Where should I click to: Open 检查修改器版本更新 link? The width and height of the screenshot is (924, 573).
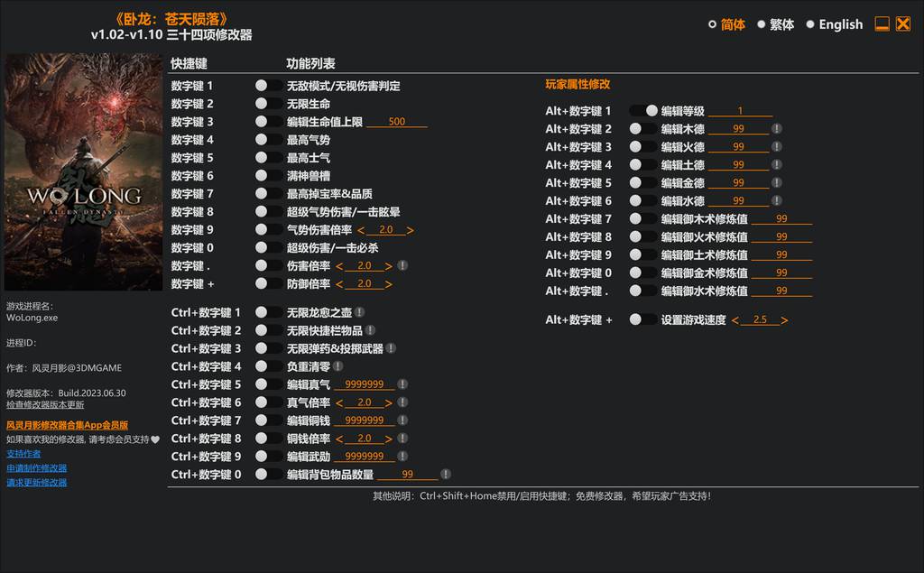tap(45, 405)
